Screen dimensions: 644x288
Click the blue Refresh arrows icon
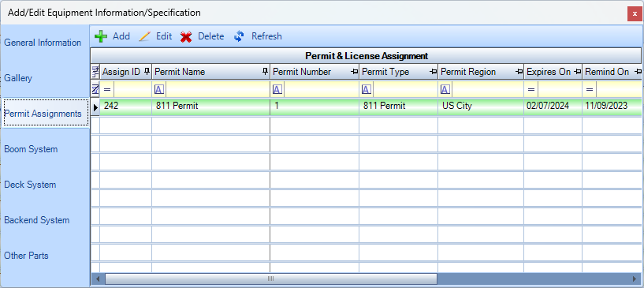coord(239,36)
